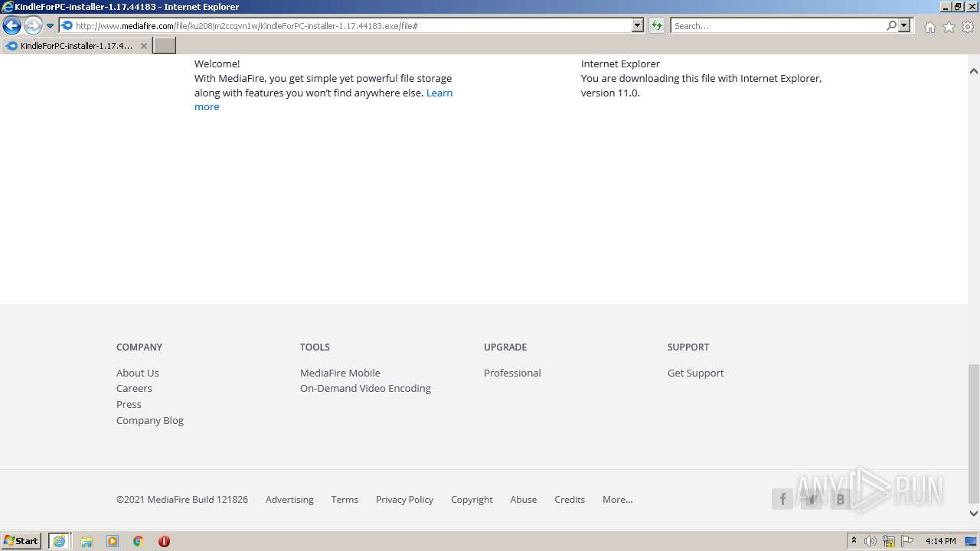This screenshot has width=980, height=551.
Task: Click the MediaFire URL in address bar
Action: pos(247,26)
